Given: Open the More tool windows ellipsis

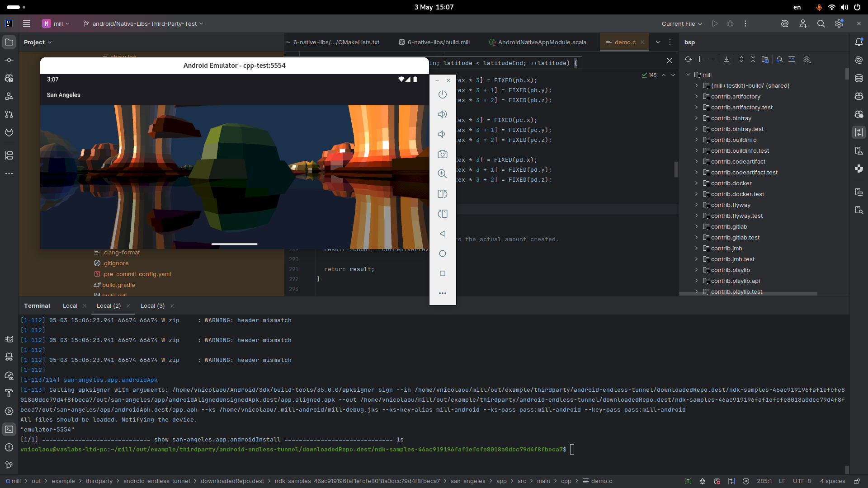Looking at the screenshot, I should 9,174.
